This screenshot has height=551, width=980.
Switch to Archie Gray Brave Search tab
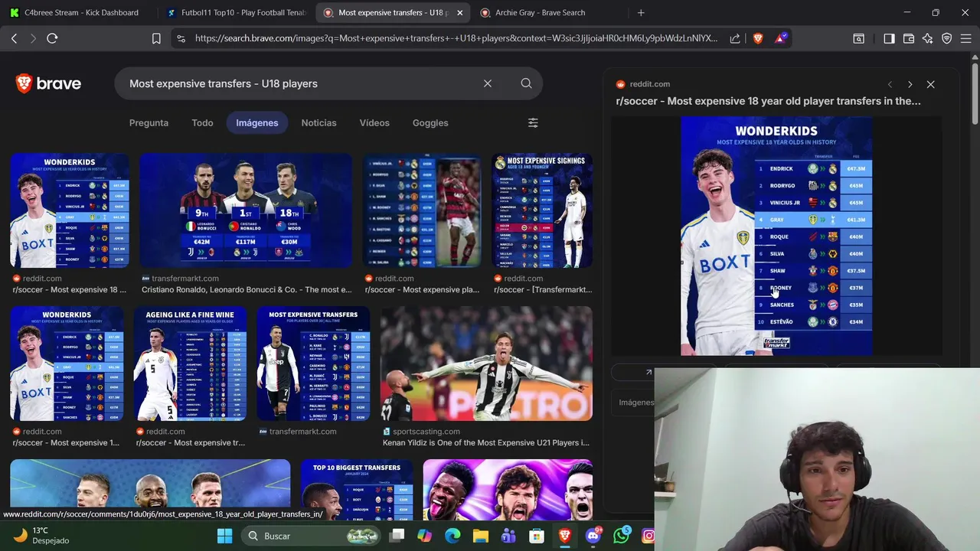pyautogui.click(x=547, y=12)
